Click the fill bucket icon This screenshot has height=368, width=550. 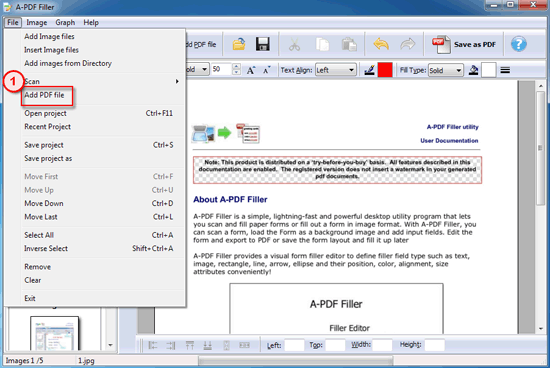click(473, 70)
